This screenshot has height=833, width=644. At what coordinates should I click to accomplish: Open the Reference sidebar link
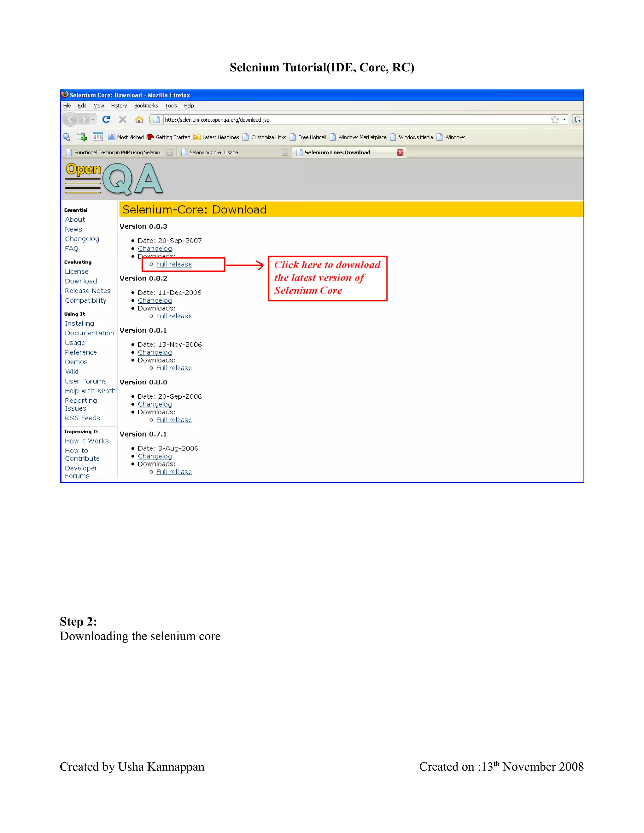click(80, 352)
